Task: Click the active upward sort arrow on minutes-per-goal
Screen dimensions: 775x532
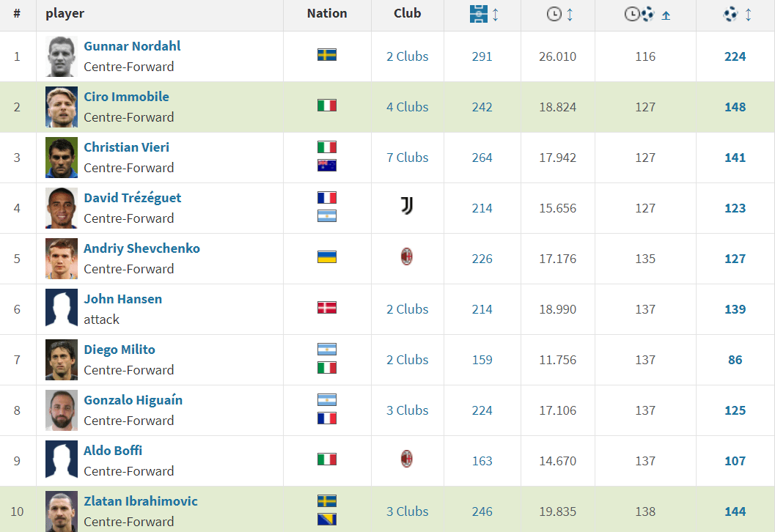Action: click(x=666, y=13)
